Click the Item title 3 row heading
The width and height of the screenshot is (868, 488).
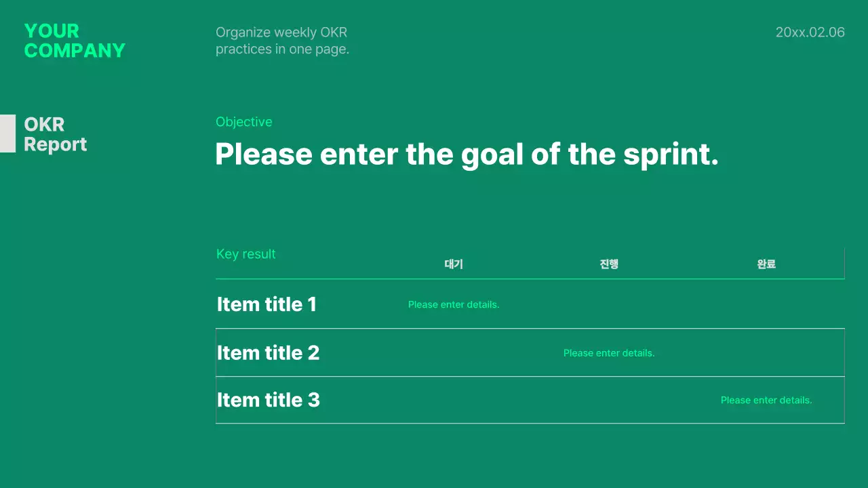(269, 400)
